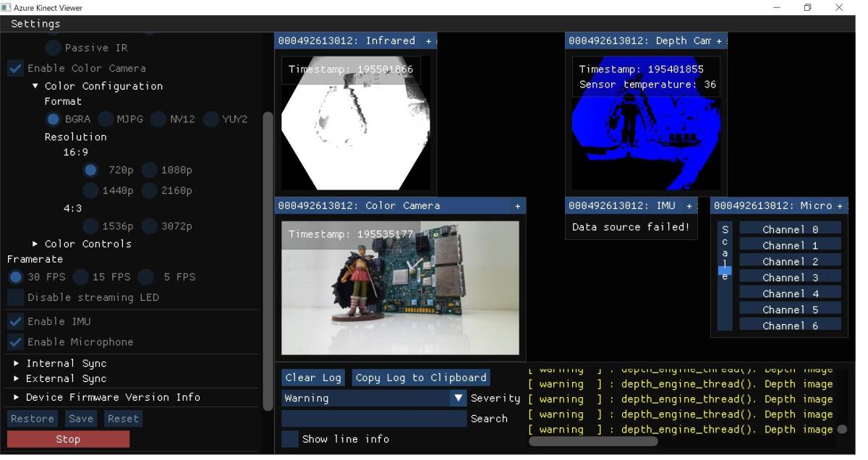Click the color camera preview image

point(400,288)
